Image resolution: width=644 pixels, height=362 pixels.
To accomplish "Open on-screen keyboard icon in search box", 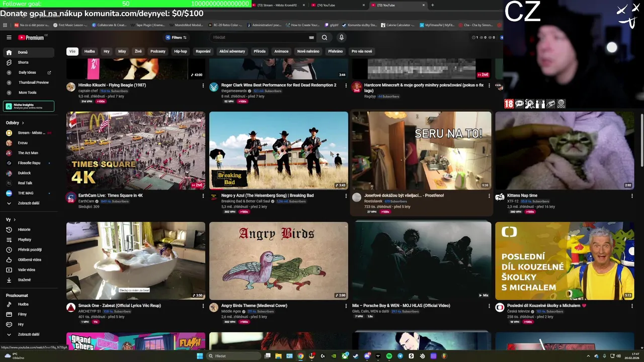I will coord(311,37).
